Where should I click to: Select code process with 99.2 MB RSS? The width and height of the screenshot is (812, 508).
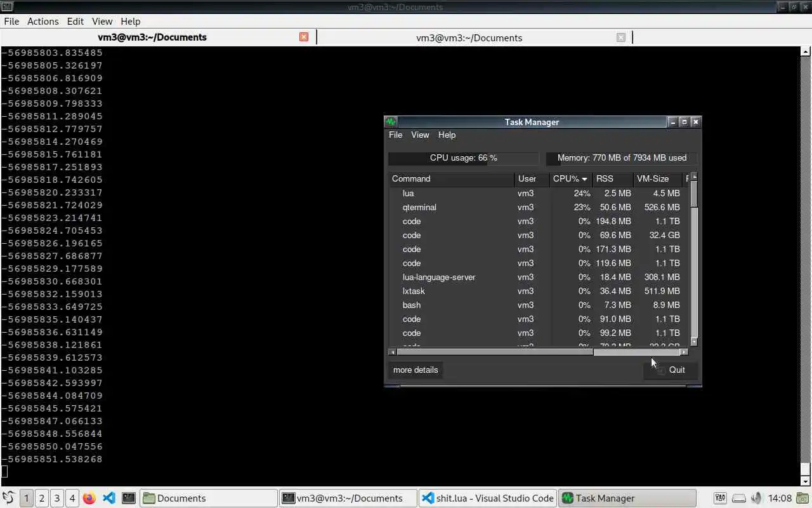pos(539,333)
